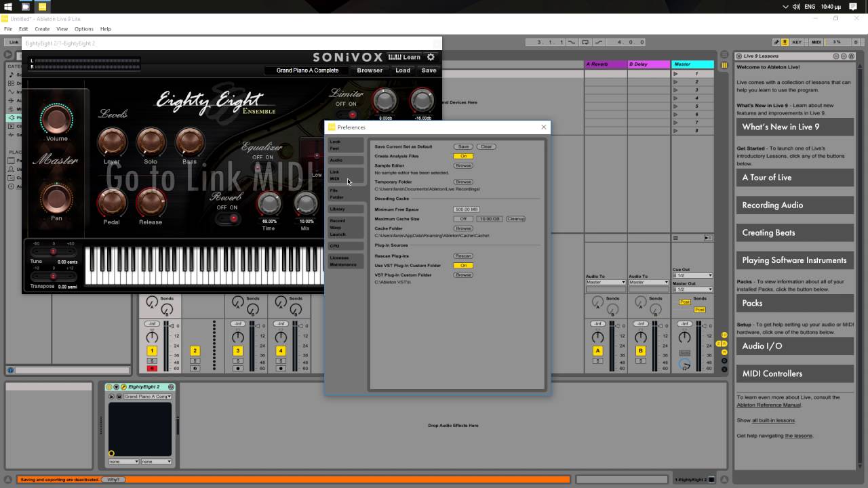Click Windows Start button
Screen dimensions: 868x488
[8, 7]
